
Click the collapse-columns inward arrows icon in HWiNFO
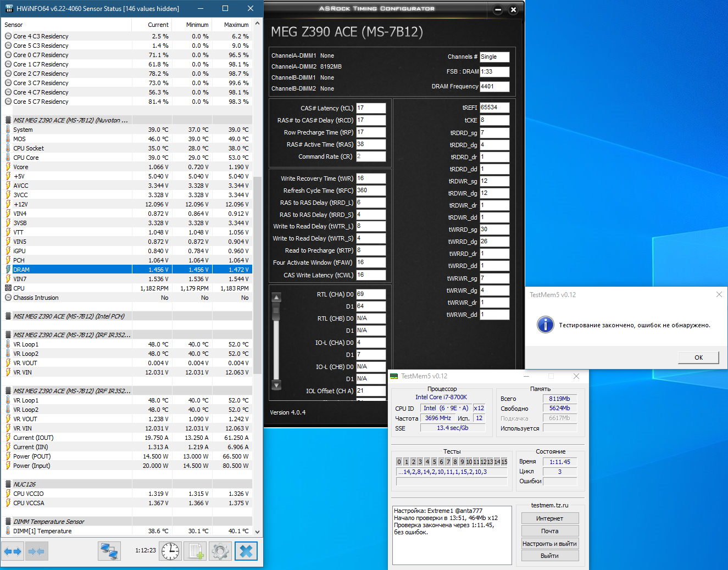[36, 551]
